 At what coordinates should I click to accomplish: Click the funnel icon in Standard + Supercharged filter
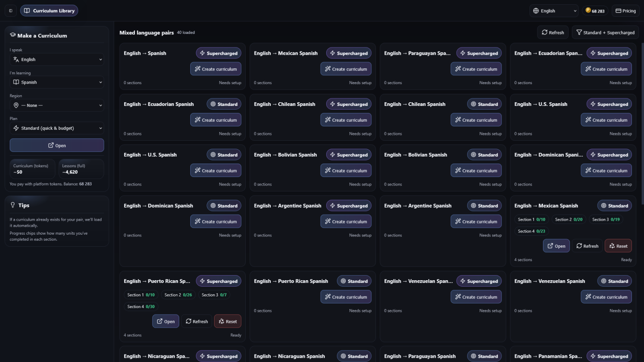(x=579, y=33)
